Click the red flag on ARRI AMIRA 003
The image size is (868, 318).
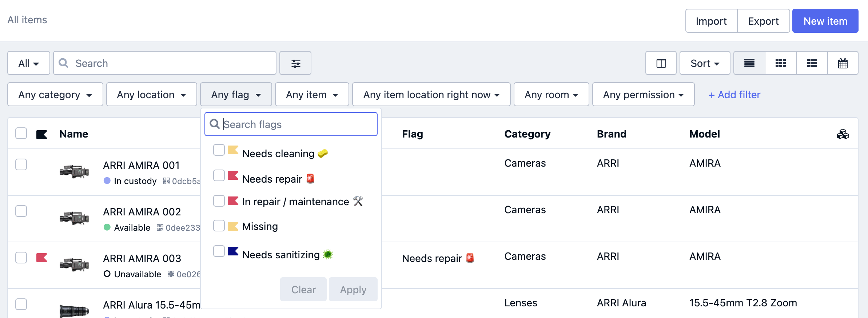(42, 258)
